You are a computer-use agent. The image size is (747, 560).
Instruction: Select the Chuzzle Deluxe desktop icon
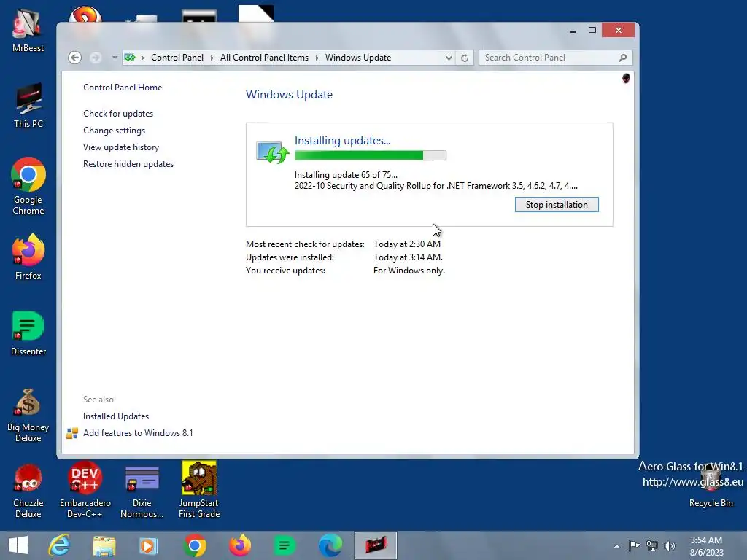[28, 491]
